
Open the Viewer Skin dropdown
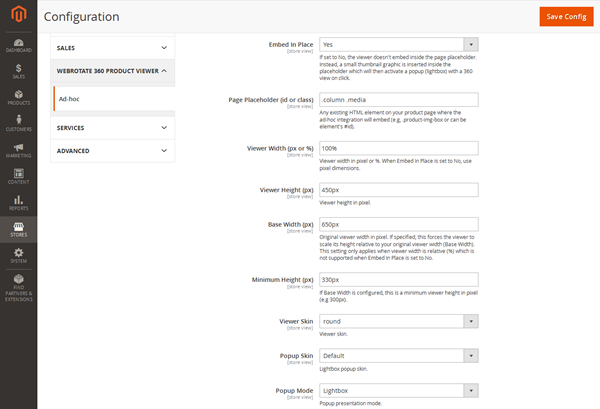(x=398, y=322)
